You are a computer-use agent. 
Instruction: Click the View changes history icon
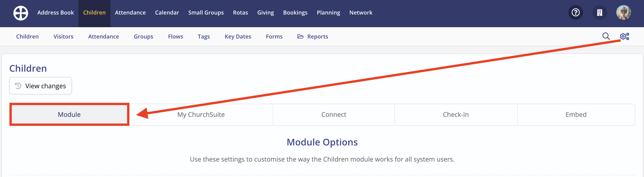(18, 86)
